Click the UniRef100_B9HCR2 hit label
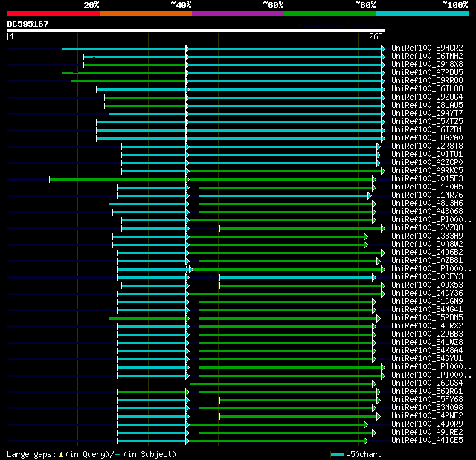The width and height of the screenshot is (476, 460). 427,48
